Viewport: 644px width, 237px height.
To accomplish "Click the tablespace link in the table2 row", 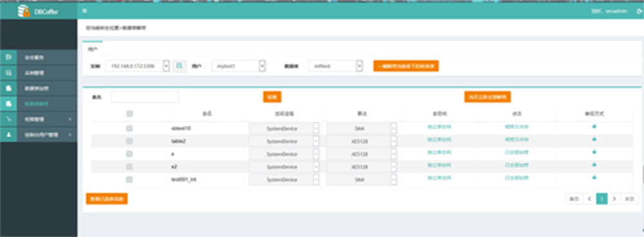I will click(439, 139).
